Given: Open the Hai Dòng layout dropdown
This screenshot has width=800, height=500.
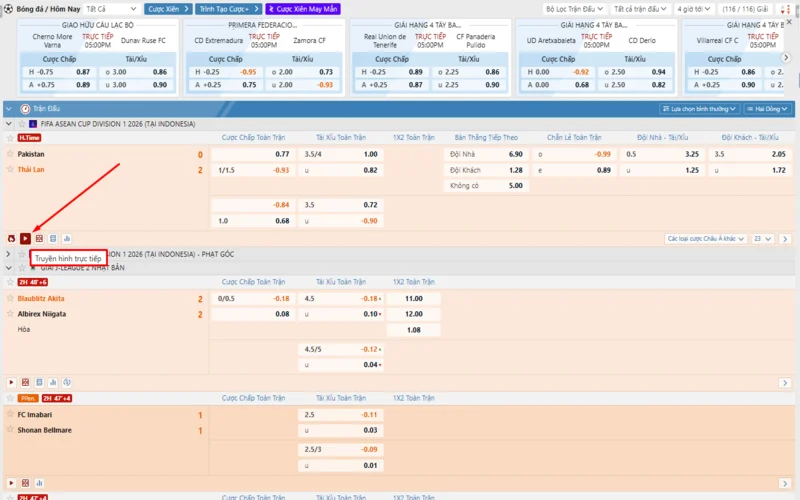Looking at the screenshot, I should (x=767, y=109).
